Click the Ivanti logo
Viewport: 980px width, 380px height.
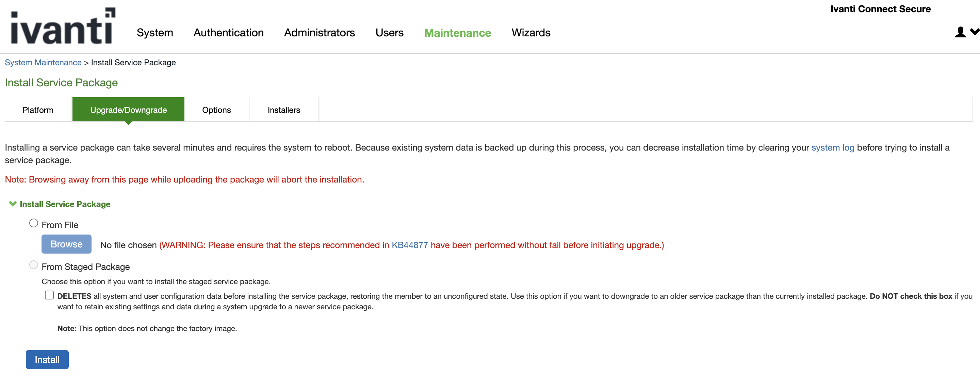pos(63,27)
